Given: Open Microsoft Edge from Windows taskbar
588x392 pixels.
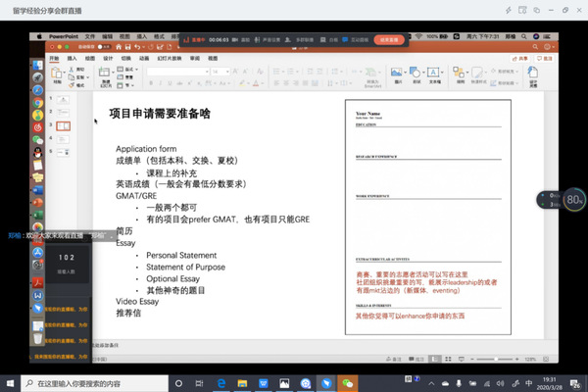Looking at the screenshot, I should (x=221, y=383).
